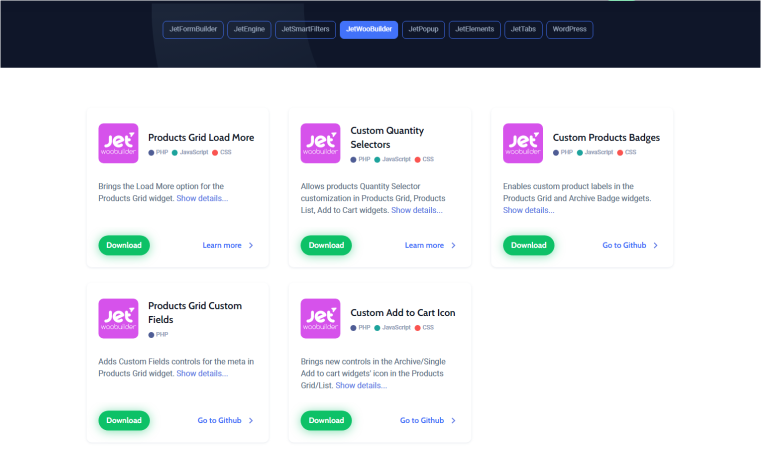This screenshot has width=761, height=451.
Task: Download Custom Quantity Selectors snippet
Action: pos(326,245)
